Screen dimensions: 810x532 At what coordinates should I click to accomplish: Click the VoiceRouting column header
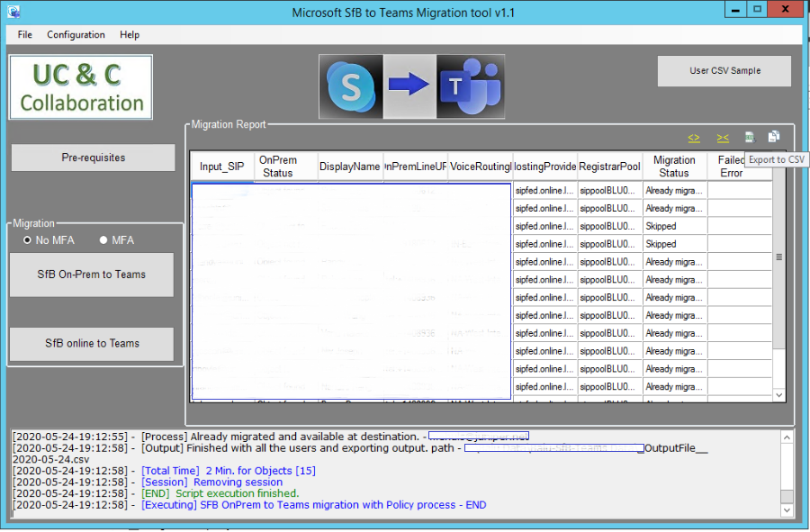click(481, 167)
